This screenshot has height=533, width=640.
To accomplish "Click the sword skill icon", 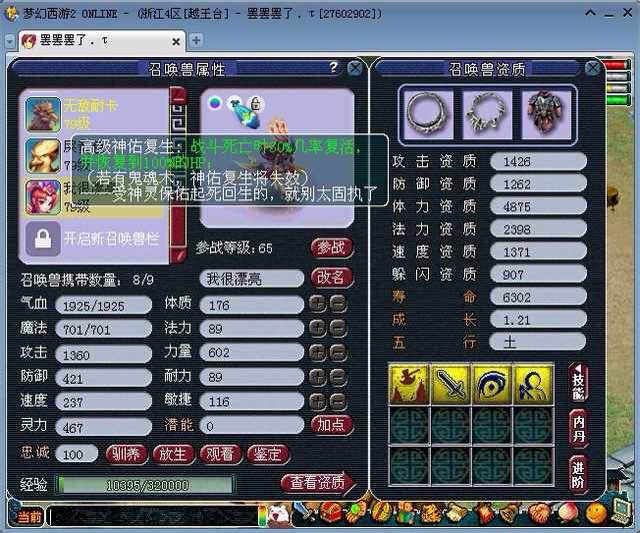I will tap(451, 384).
